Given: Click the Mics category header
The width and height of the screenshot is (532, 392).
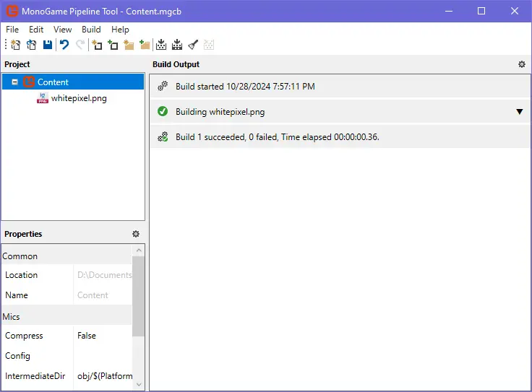Looking at the screenshot, I should point(66,316).
